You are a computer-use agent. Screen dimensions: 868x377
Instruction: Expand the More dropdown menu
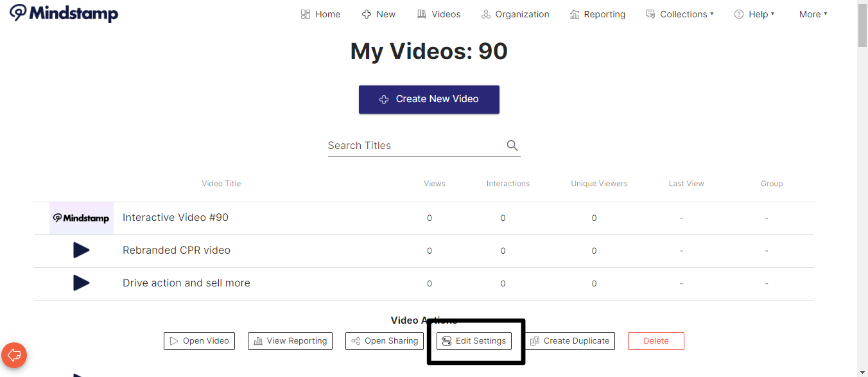[x=813, y=14]
